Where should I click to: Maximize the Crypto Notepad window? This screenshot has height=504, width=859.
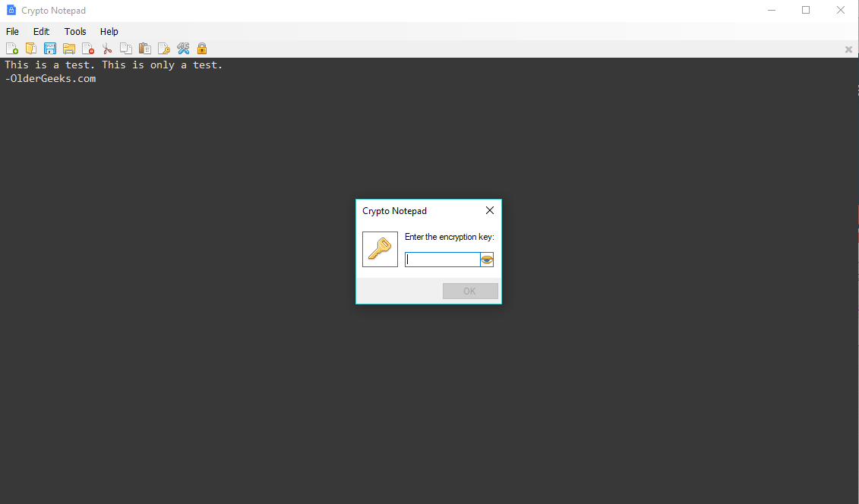coord(806,10)
